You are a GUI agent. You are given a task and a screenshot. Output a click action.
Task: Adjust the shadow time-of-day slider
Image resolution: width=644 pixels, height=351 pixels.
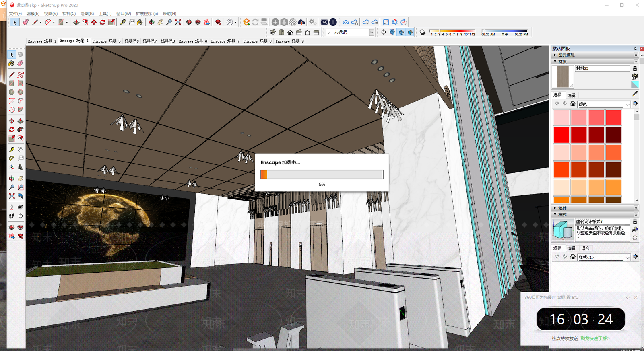click(x=505, y=32)
